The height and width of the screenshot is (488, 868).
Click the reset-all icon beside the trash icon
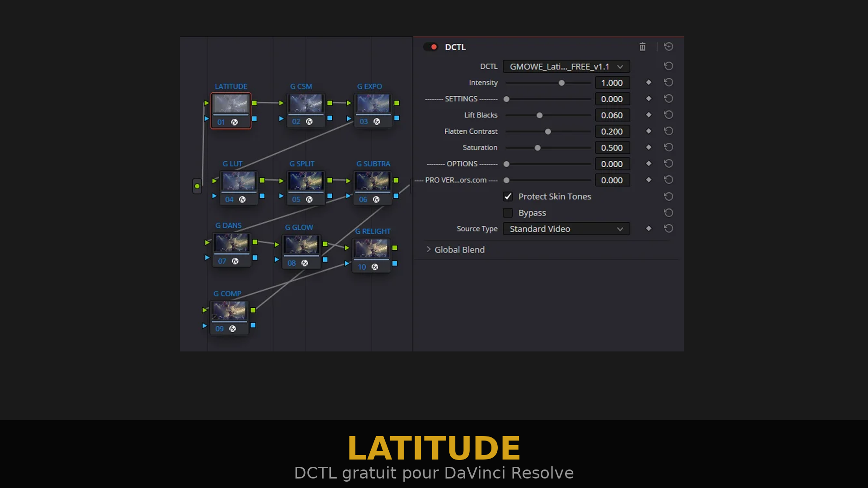coord(669,47)
